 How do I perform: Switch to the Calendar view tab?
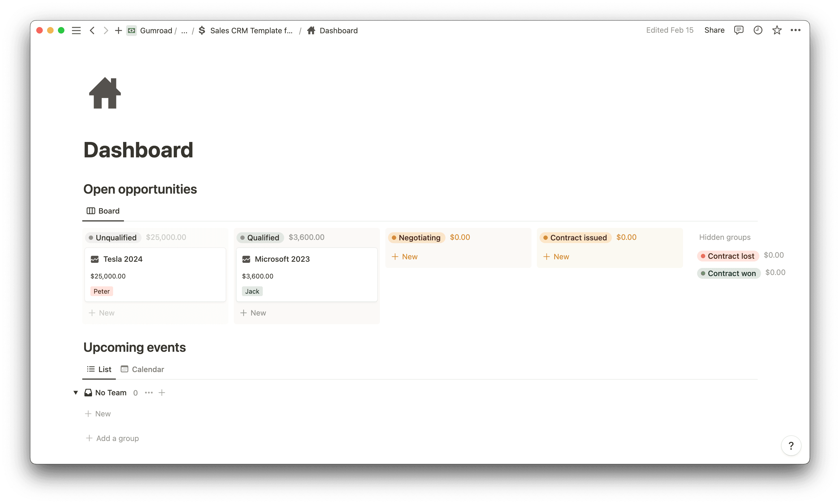click(142, 369)
